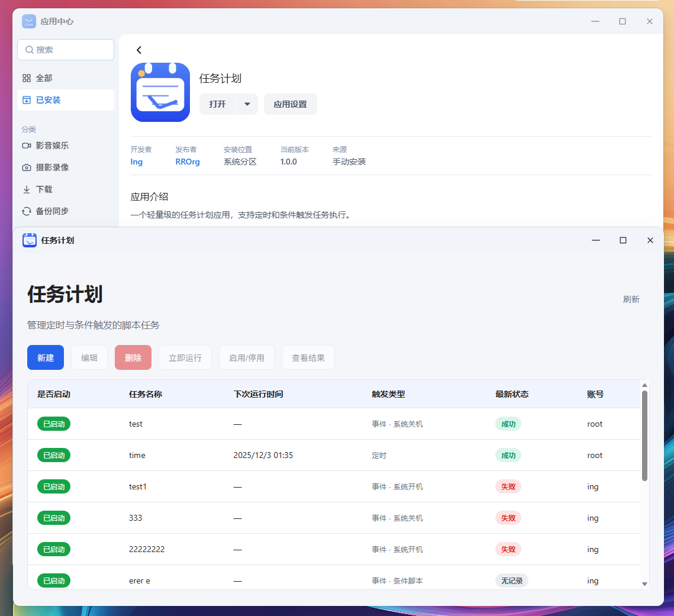674x616 pixels.
Task: Toggle the 已启动 badge for task test
Action: click(x=54, y=424)
